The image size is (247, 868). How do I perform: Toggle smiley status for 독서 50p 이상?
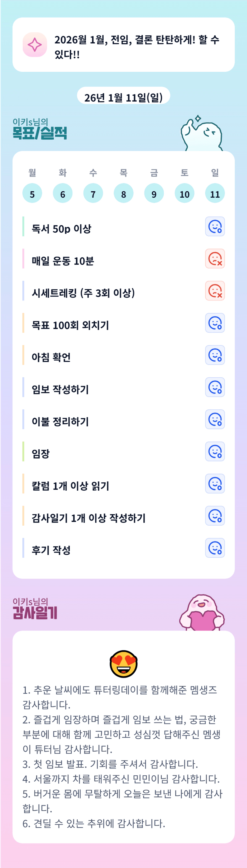click(215, 226)
